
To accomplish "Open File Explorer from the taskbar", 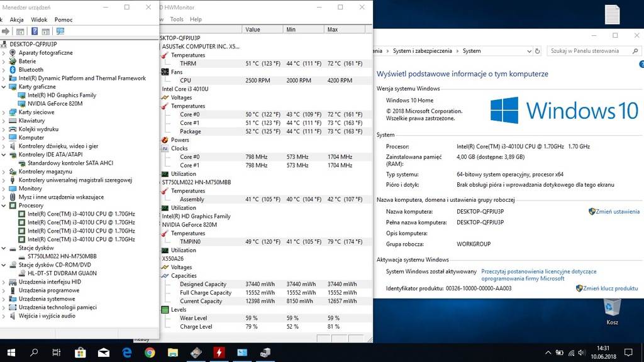I will 173,353.
